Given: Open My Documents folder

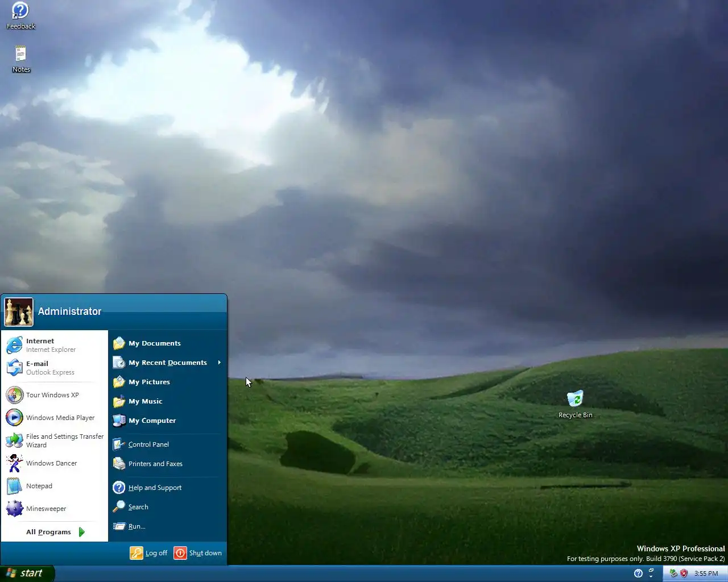Looking at the screenshot, I should (167, 343).
